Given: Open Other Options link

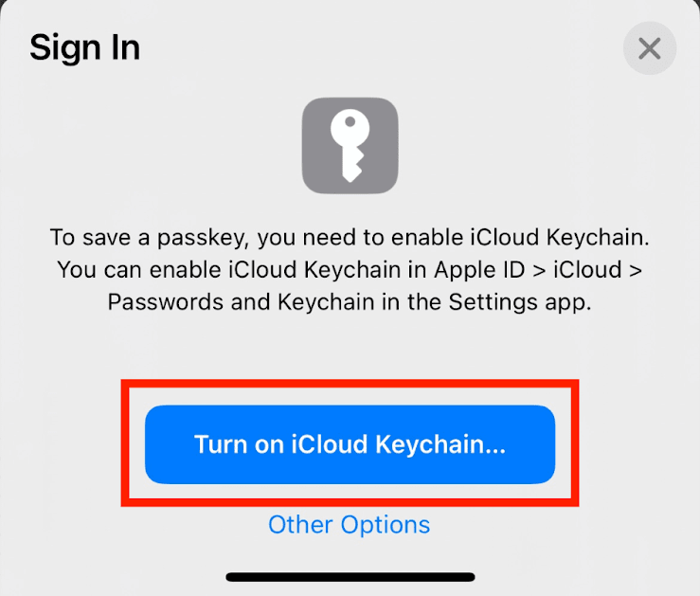Looking at the screenshot, I should (x=349, y=524).
